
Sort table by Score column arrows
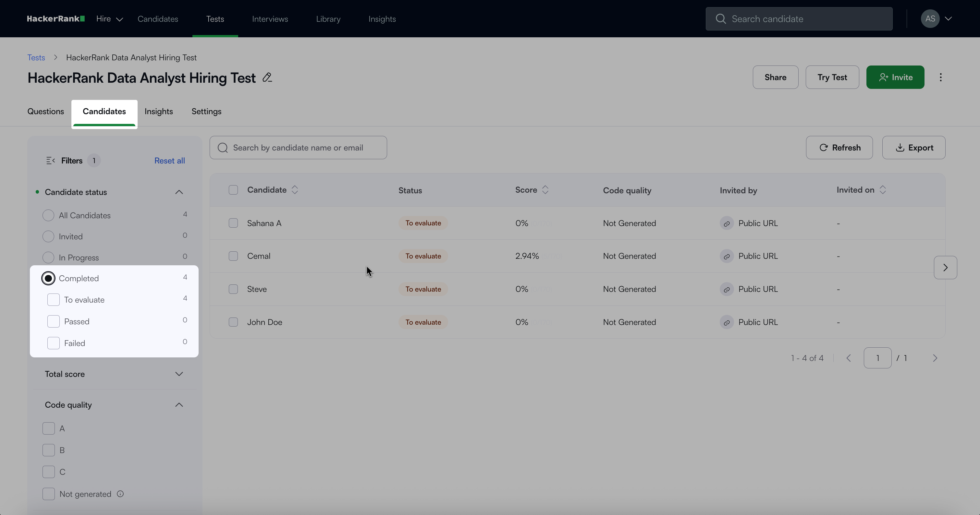(545, 190)
